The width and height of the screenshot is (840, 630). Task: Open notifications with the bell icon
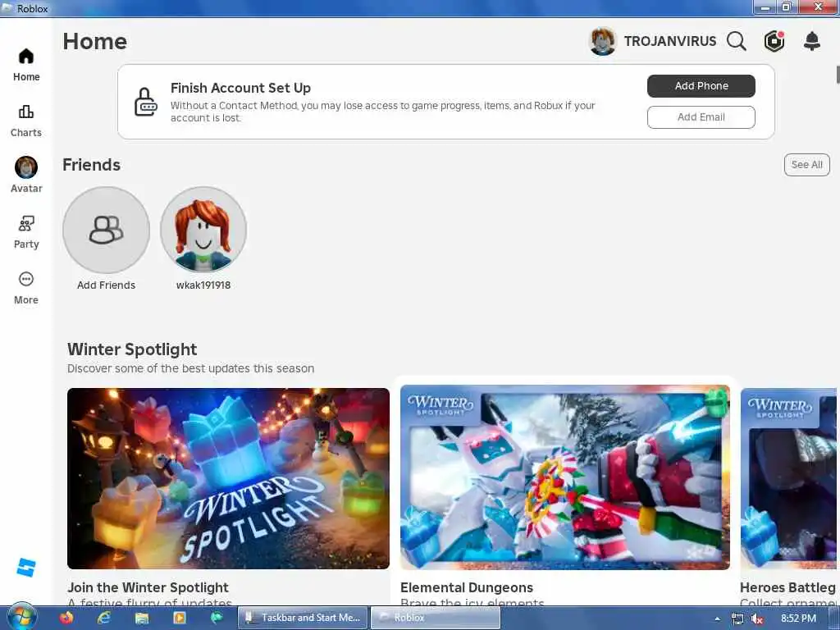click(x=812, y=41)
